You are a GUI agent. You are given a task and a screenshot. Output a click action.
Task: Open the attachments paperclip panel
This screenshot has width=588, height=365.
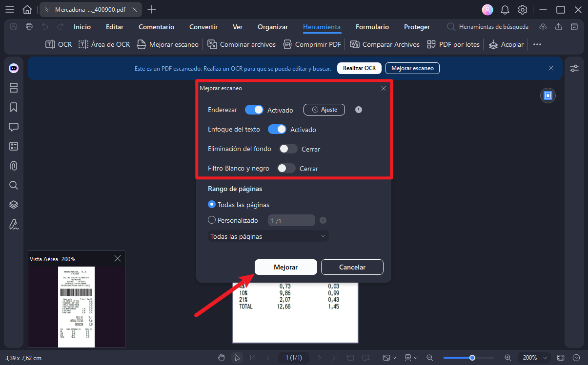14,166
